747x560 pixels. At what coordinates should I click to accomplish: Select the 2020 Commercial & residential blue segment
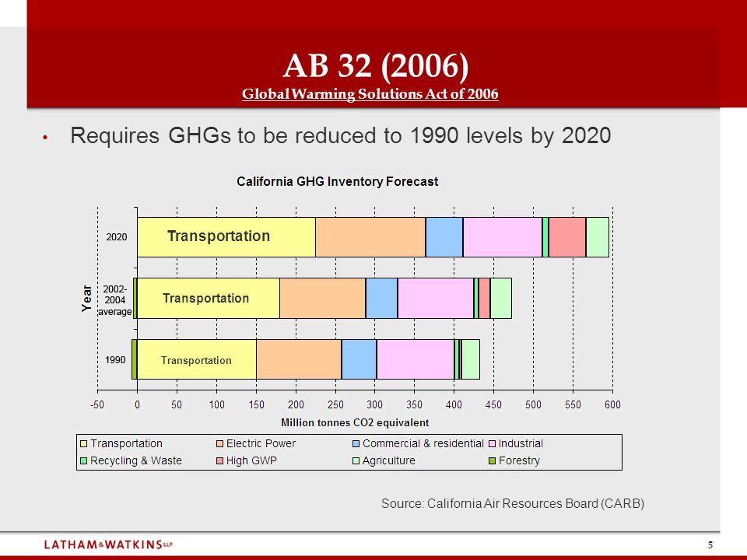coord(444,237)
